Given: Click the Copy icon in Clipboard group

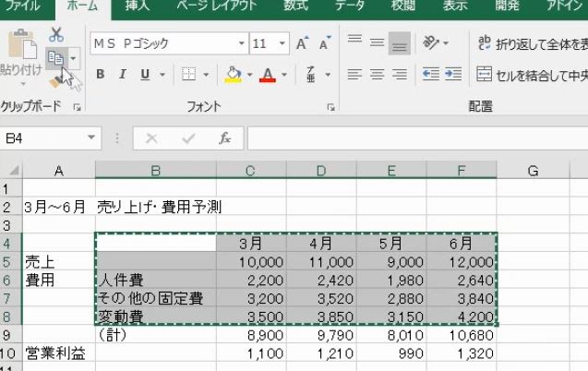Looking at the screenshot, I should point(55,58).
